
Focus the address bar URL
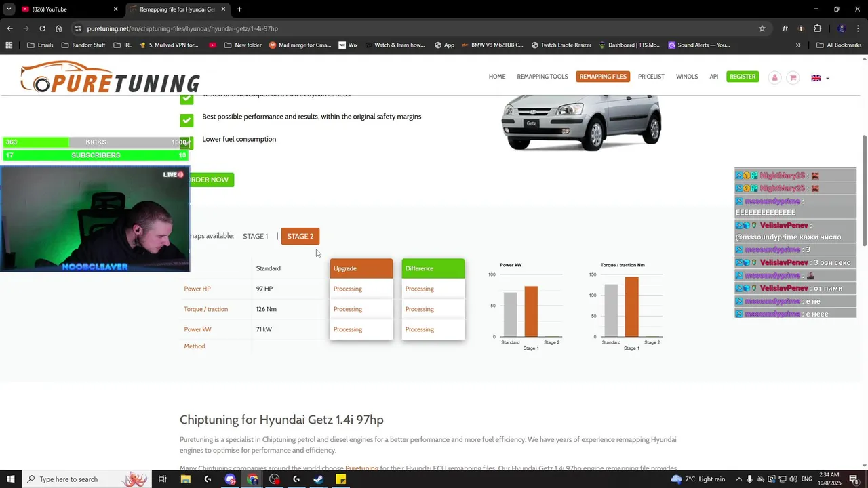(x=182, y=28)
